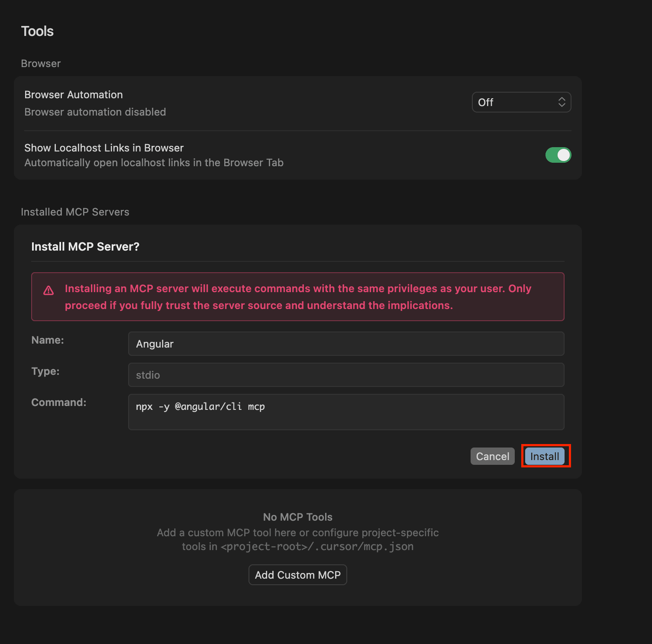Viewport: 652px width, 644px height.
Task: Click the Installed MCP Servers label
Action: pyautogui.click(x=75, y=212)
